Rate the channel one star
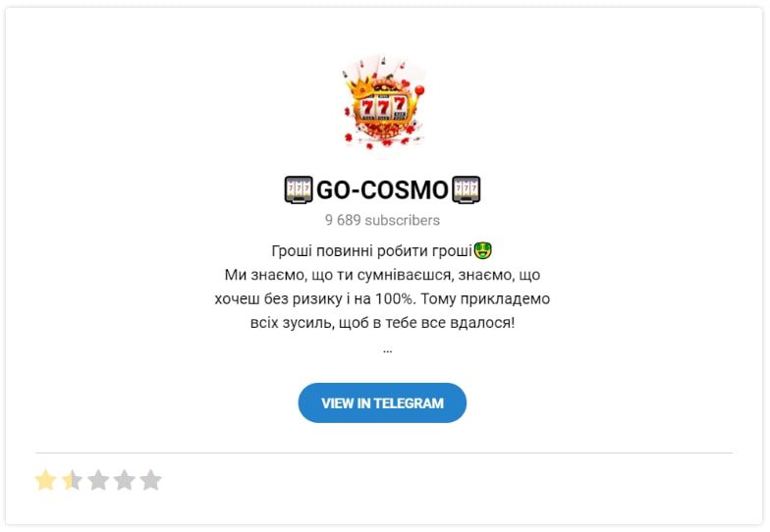Image resolution: width=770 pixels, height=532 pixels. [x=45, y=480]
